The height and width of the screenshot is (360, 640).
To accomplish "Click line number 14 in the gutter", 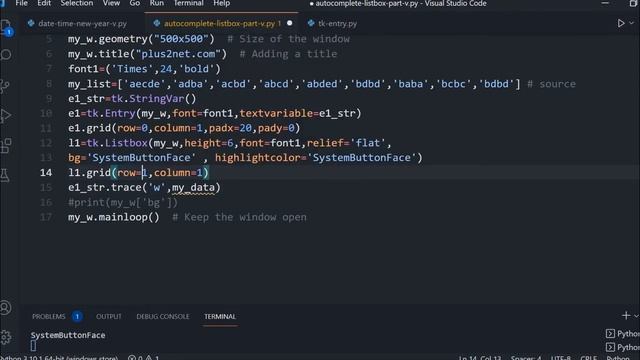I will pyautogui.click(x=46, y=173).
